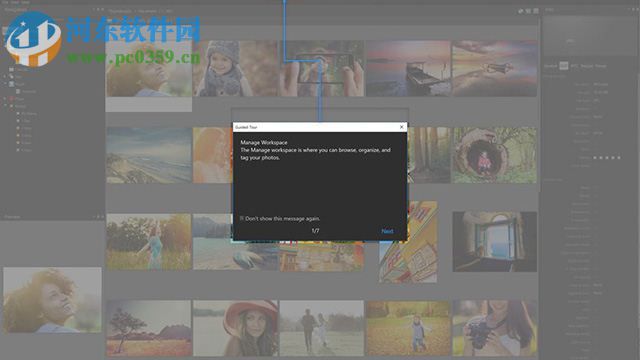Viewport: 640px width, 360px height.
Task: Select the tilted colorful signs thumbnail
Action: [x=408, y=242]
